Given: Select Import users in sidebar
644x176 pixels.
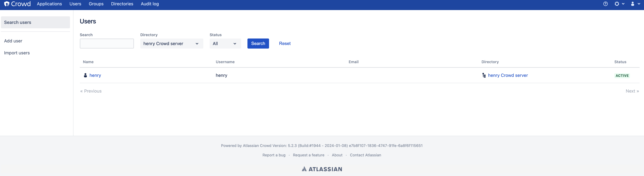Looking at the screenshot, I should click(17, 53).
